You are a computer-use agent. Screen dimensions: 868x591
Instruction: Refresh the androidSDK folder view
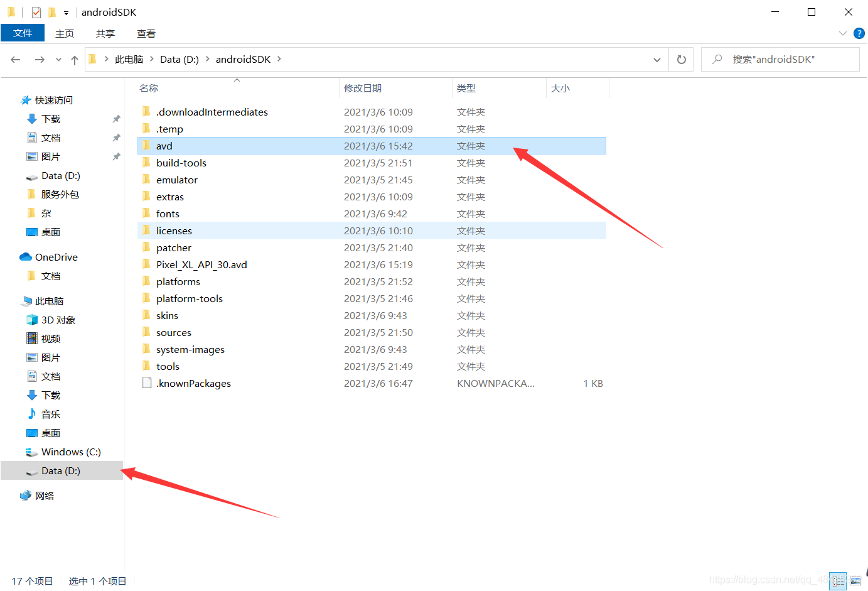coord(681,60)
